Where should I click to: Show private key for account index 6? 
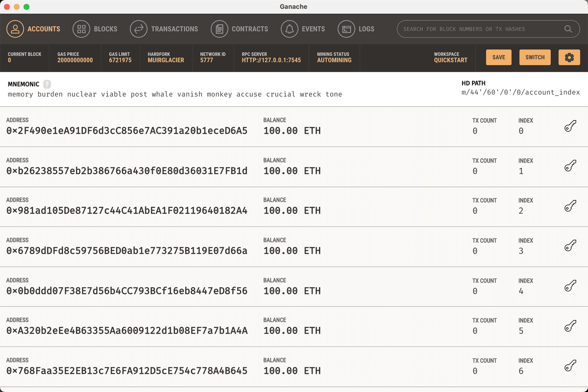[x=570, y=366]
